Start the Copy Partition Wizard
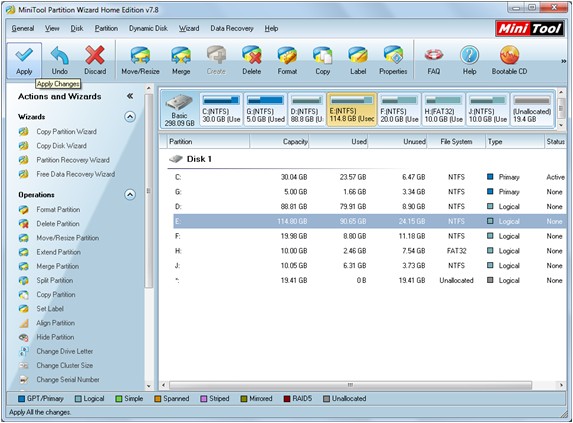This screenshot has width=573, height=423. [66, 132]
